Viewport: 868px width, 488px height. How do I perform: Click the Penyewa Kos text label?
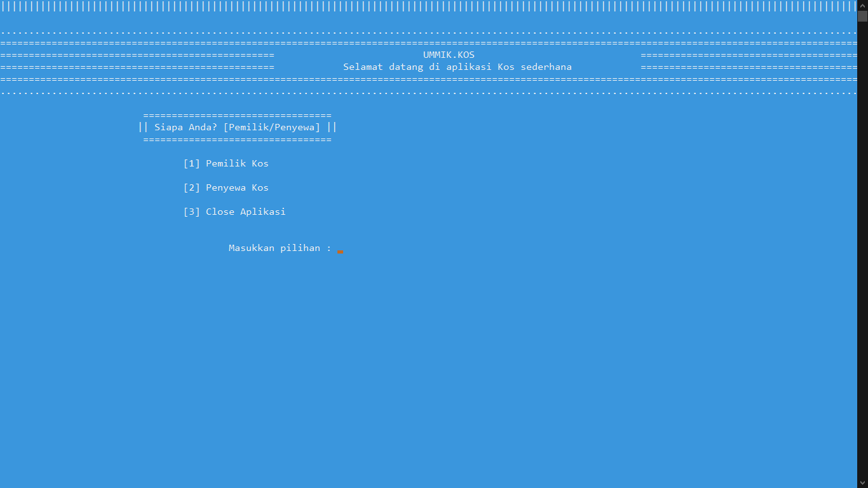[x=237, y=187]
